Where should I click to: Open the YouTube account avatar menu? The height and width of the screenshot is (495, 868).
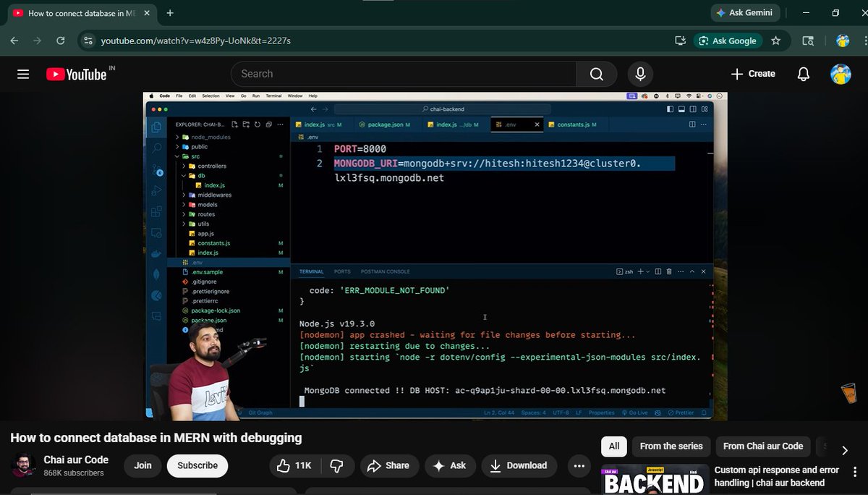(x=841, y=74)
